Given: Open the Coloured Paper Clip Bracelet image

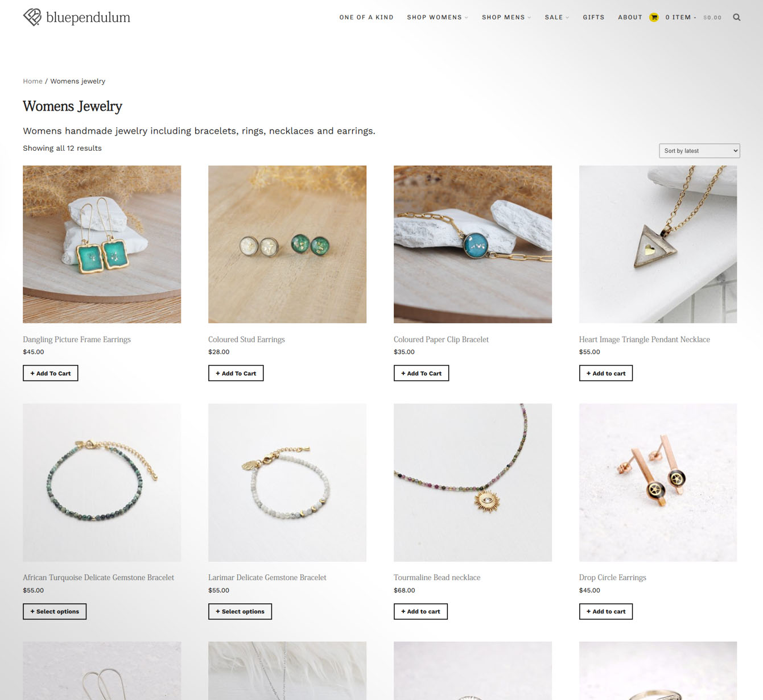Looking at the screenshot, I should pyautogui.click(x=473, y=245).
